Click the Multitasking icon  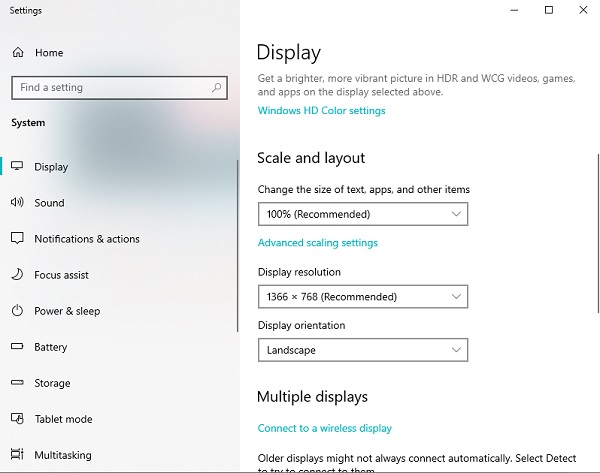click(x=17, y=454)
